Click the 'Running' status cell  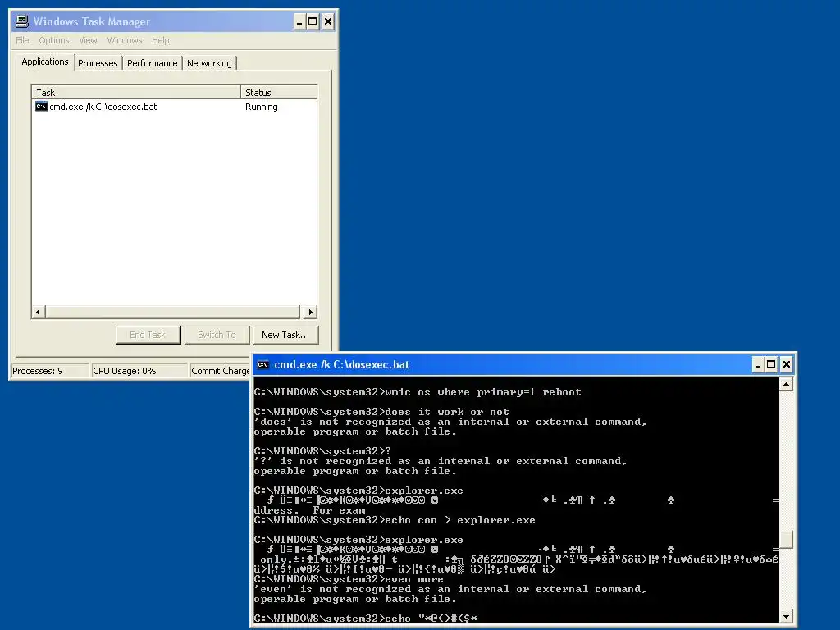(x=262, y=107)
